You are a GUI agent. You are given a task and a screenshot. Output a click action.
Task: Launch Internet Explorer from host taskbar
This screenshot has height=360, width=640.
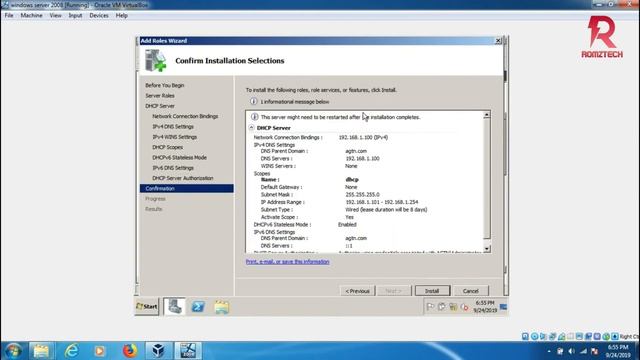click(x=71, y=351)
